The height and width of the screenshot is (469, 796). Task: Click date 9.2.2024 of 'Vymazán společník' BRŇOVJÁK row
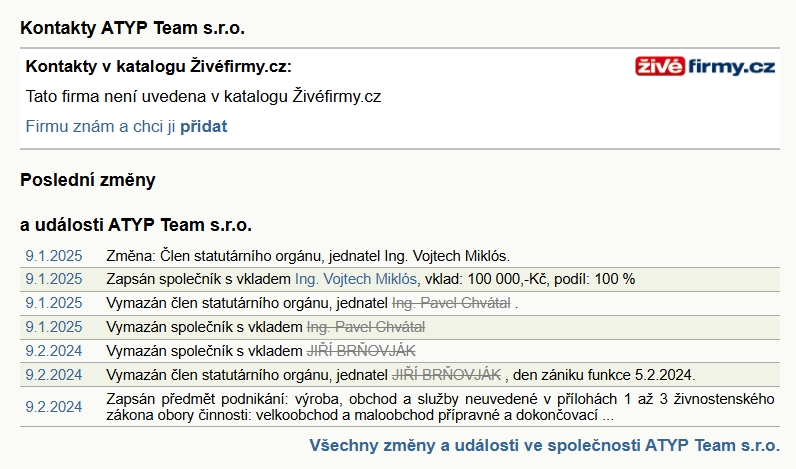[54, 351]
